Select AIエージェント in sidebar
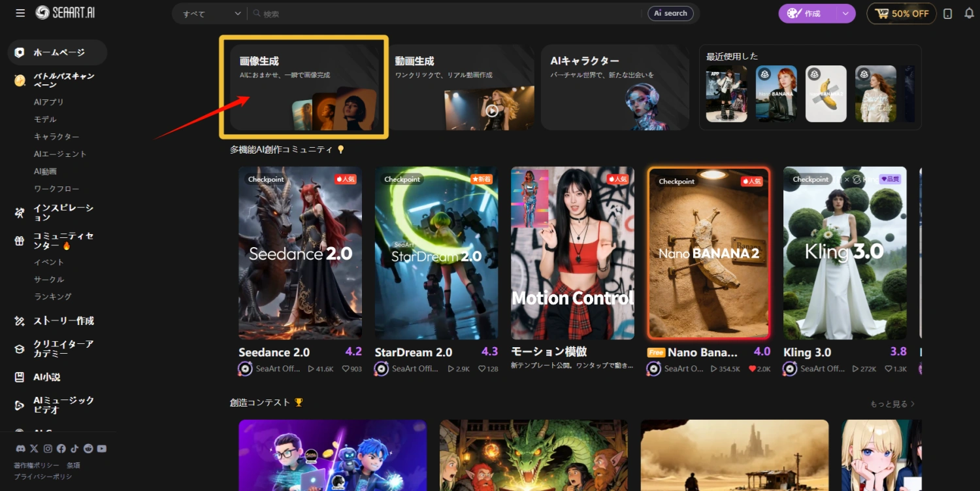 pyautogui.click(x=60, y=154)
